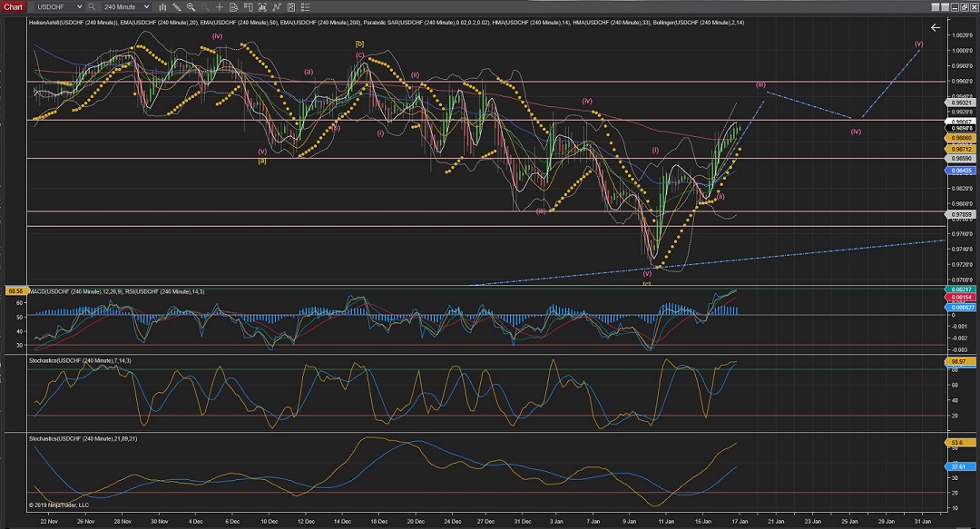
Task: Click the yellow [b] wave label
Action: tap(359, 44)
